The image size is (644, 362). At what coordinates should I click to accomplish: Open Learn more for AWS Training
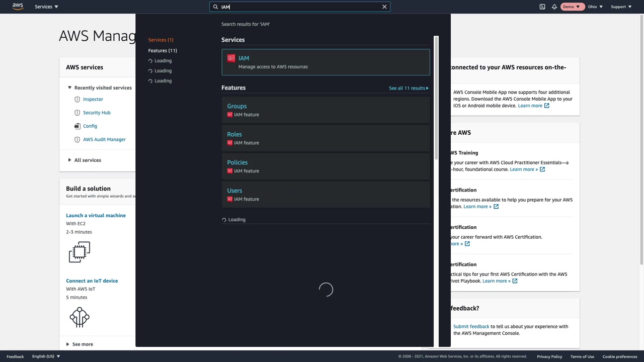(x=527, y=169)
